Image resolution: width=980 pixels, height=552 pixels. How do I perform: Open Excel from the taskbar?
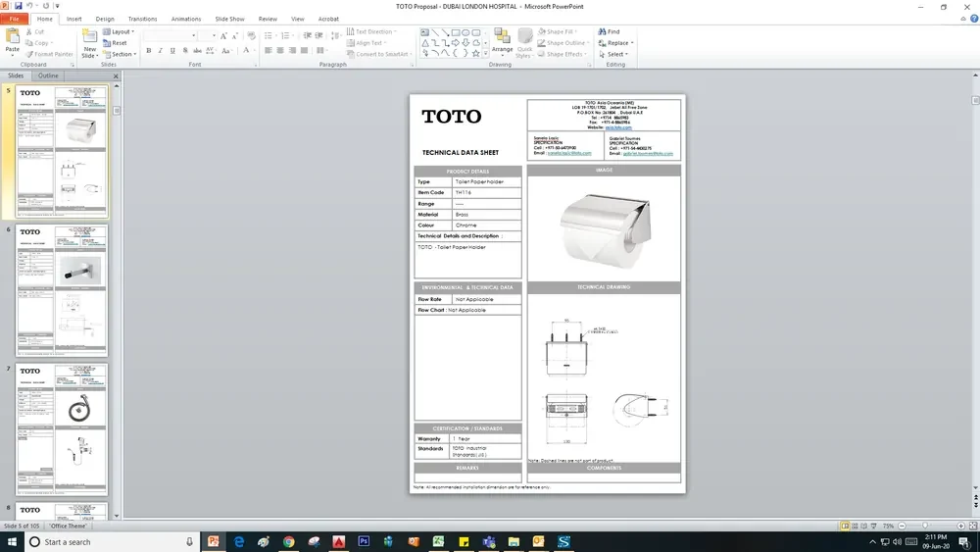[438, 541]
